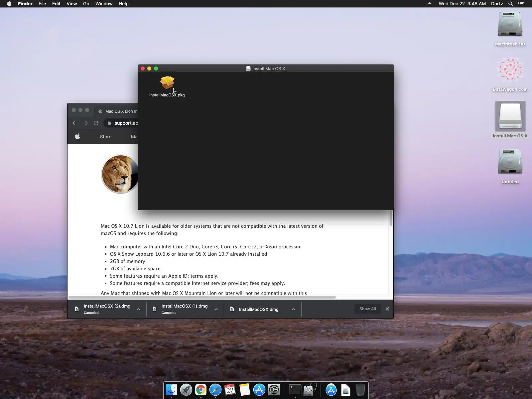Image resolution: width=532 pixels, height=399 pixels.
Task: Select the Untitled drive on the desktop
Action: coord(510,166)
